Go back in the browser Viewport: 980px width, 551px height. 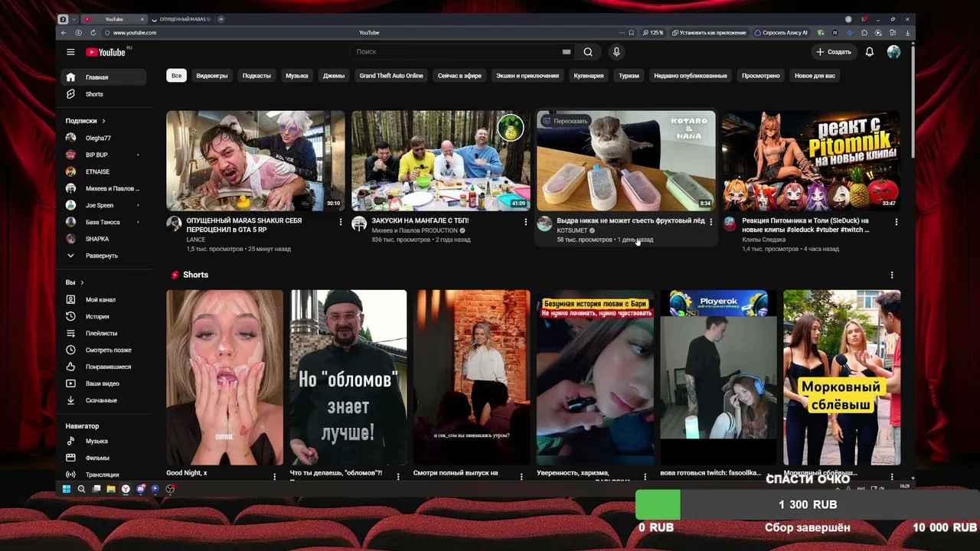(64, 33)
